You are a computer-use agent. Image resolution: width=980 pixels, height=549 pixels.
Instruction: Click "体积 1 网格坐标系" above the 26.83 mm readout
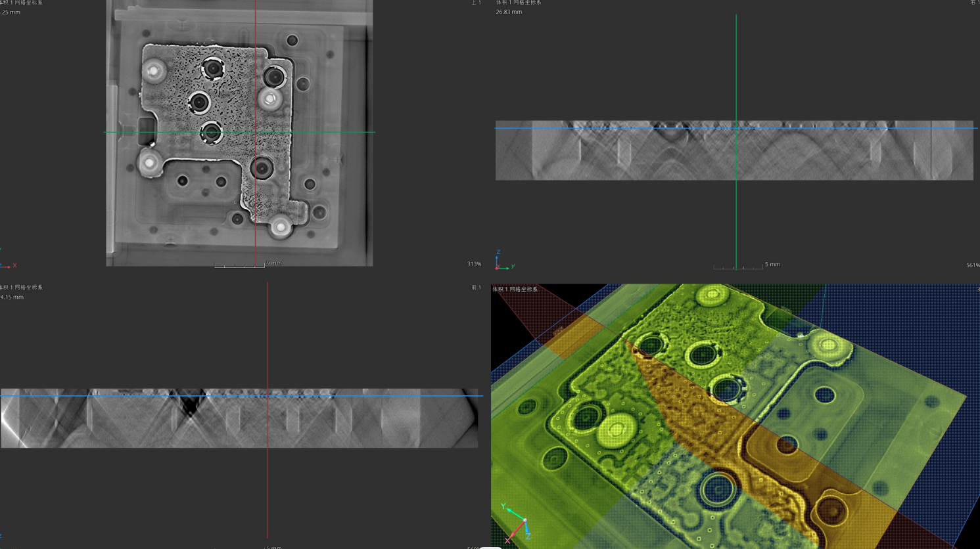coord(519,3)
